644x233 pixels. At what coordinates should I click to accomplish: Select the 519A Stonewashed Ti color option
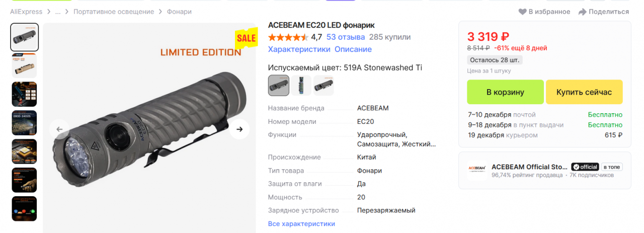279,86
